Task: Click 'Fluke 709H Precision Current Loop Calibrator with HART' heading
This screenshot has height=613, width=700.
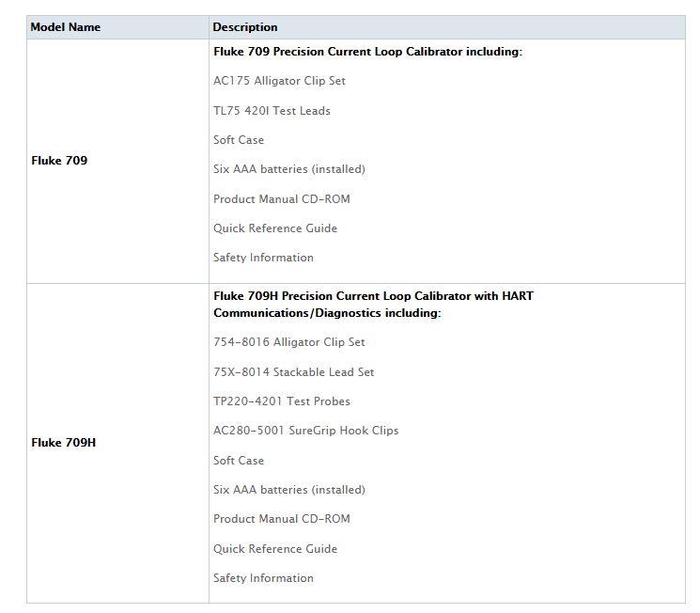Action: [x=373, y=296]
